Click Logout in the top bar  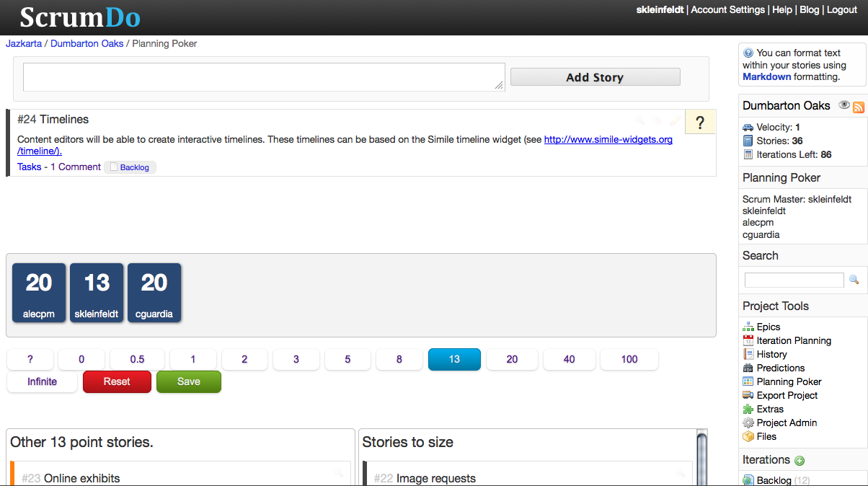point(841,9)
